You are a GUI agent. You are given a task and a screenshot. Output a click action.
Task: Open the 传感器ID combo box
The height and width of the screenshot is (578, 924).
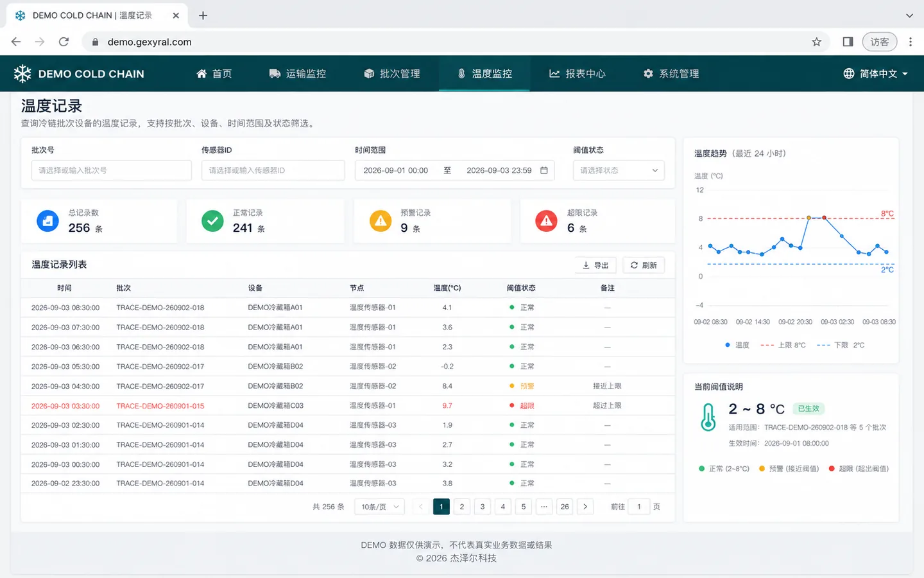tap(273, 170)
